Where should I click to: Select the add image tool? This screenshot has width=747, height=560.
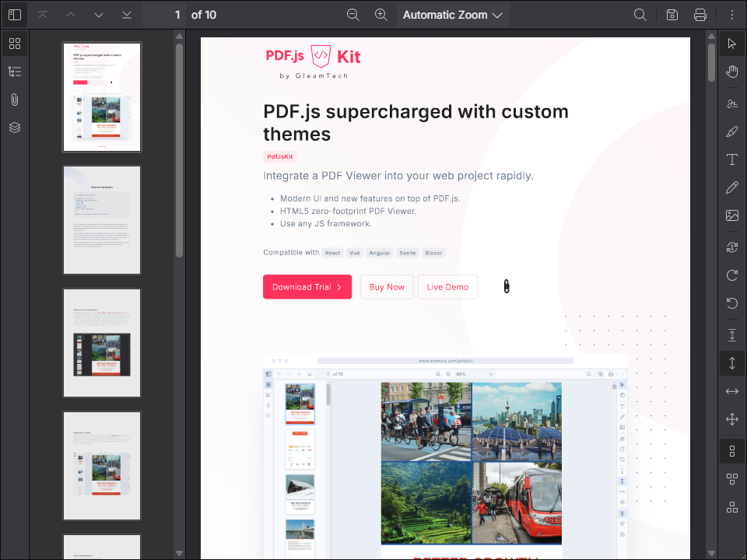[x=732, y=215]
